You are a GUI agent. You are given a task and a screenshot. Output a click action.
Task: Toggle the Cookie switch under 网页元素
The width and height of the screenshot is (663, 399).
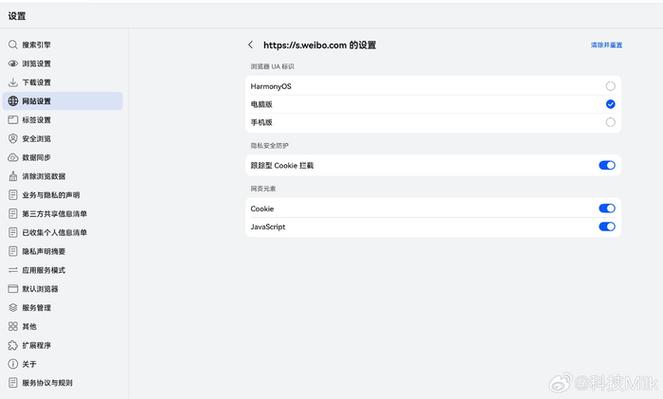click(607, 208)
